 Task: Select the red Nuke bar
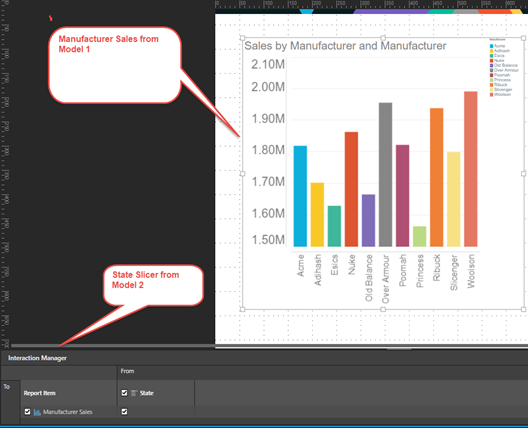pos(351,189)
